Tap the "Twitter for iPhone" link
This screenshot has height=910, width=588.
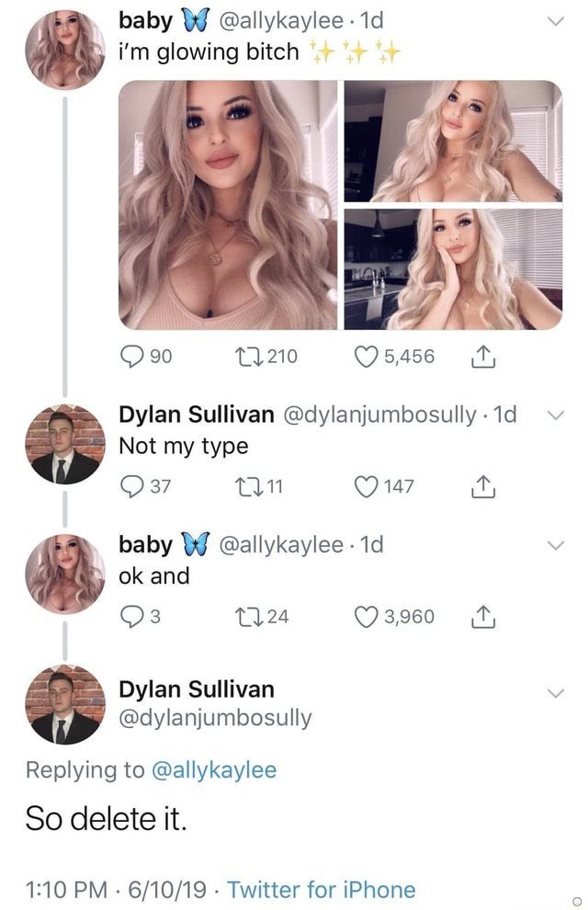point(321,890)
